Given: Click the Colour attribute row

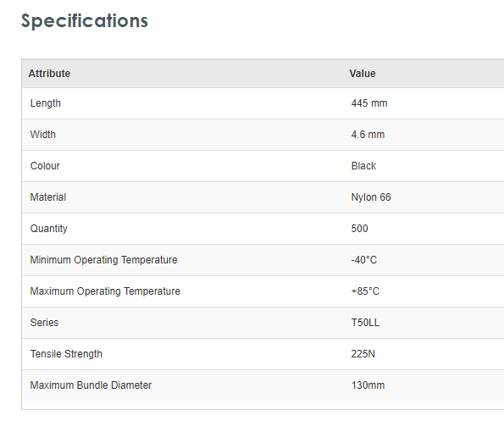Looking at the screenshot, I should pos(263,166).
